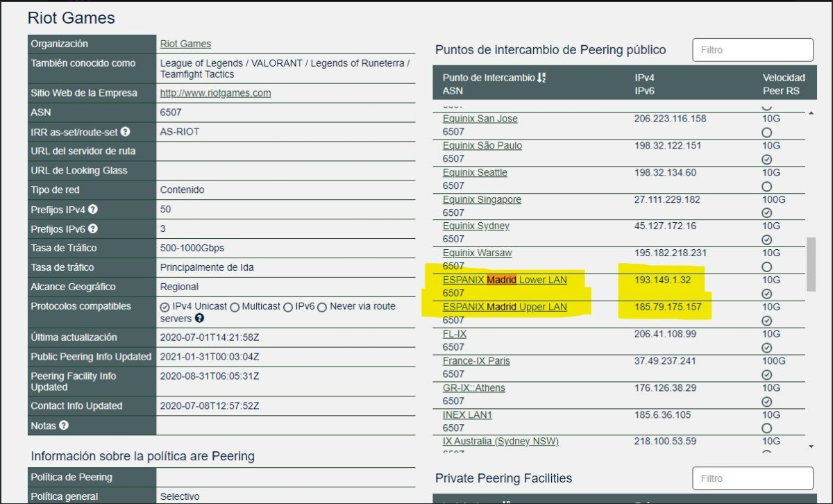Open the France-IX Paris exchange link

click(476, 362)
